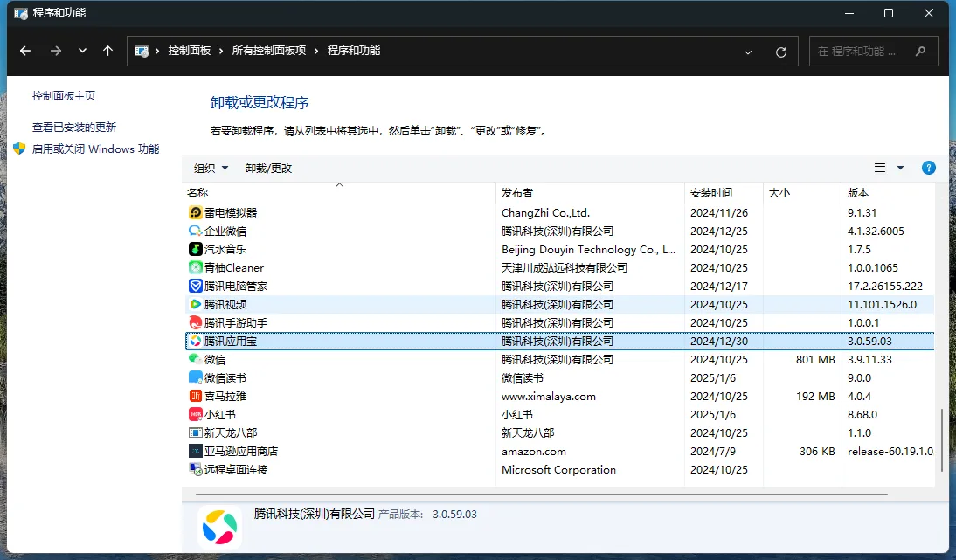Sort by 安装时间 column header

[724, 192]
